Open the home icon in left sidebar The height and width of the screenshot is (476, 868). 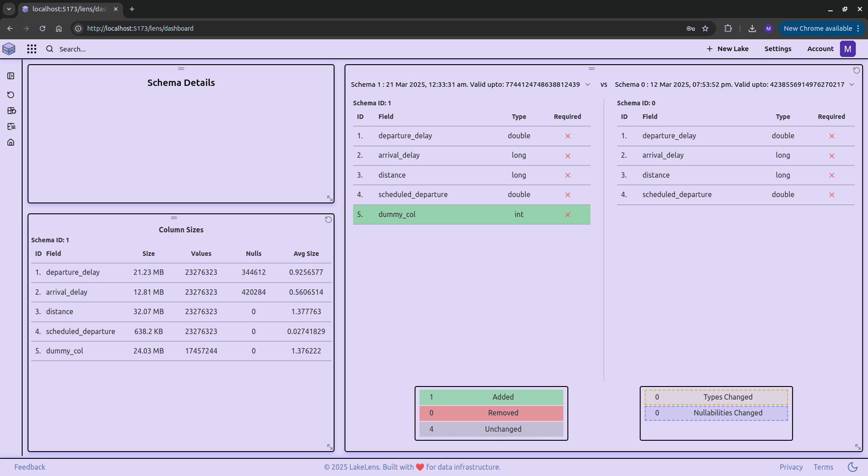(11, 142)
